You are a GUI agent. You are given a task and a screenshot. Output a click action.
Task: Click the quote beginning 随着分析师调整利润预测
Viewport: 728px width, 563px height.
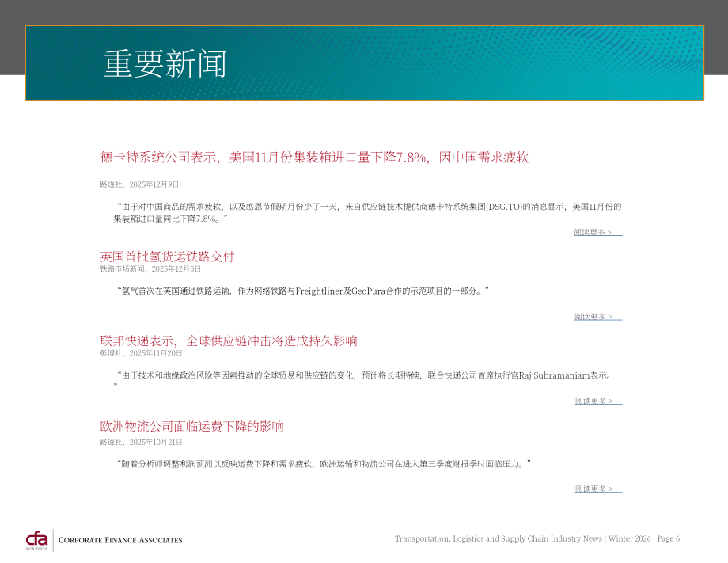coord(323,463)
